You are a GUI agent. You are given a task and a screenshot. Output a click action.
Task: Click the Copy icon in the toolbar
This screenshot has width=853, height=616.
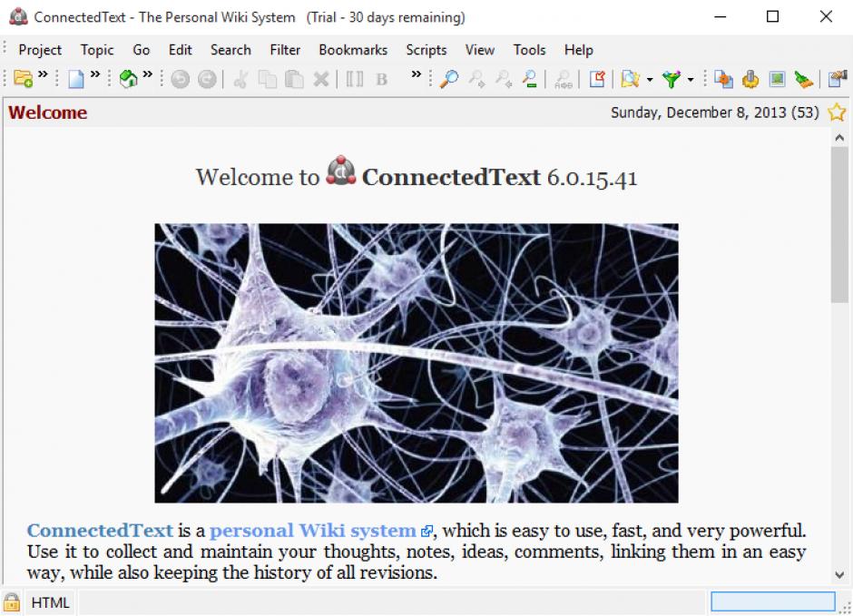tap(267, 79)
